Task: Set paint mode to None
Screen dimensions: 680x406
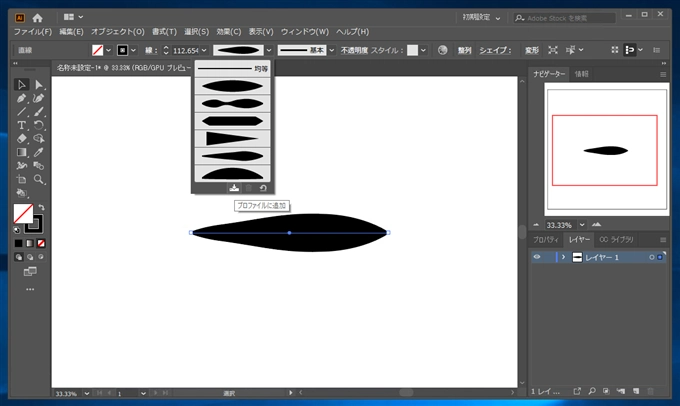Action: pyautogui.click(x=41, y=243)
